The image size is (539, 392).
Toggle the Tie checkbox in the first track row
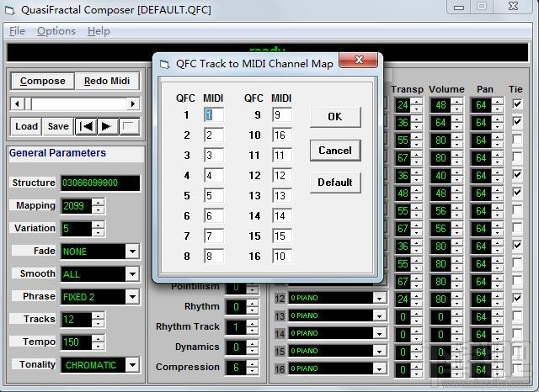(517, 103)
